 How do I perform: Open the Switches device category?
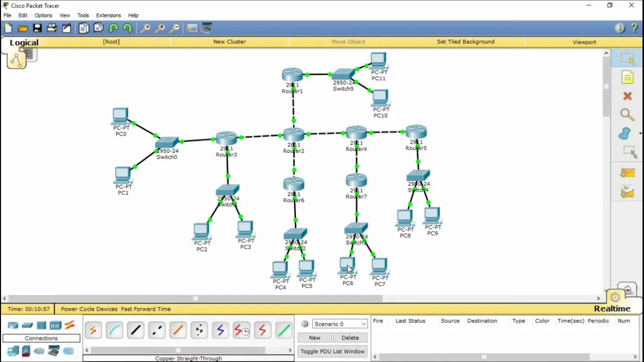[27, 325]
